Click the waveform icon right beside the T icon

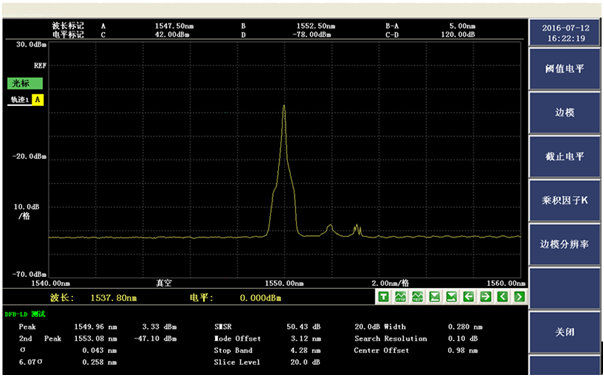(401, 297)
